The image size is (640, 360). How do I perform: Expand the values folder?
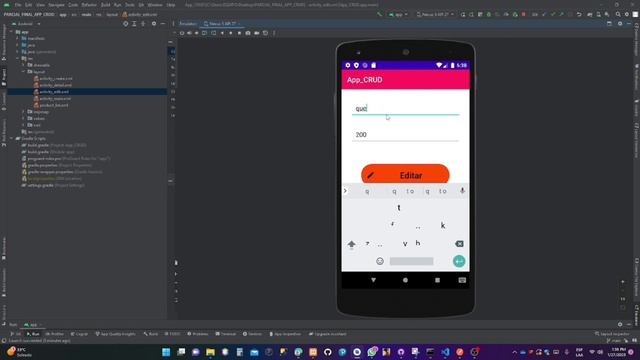(x=23, y=118)
